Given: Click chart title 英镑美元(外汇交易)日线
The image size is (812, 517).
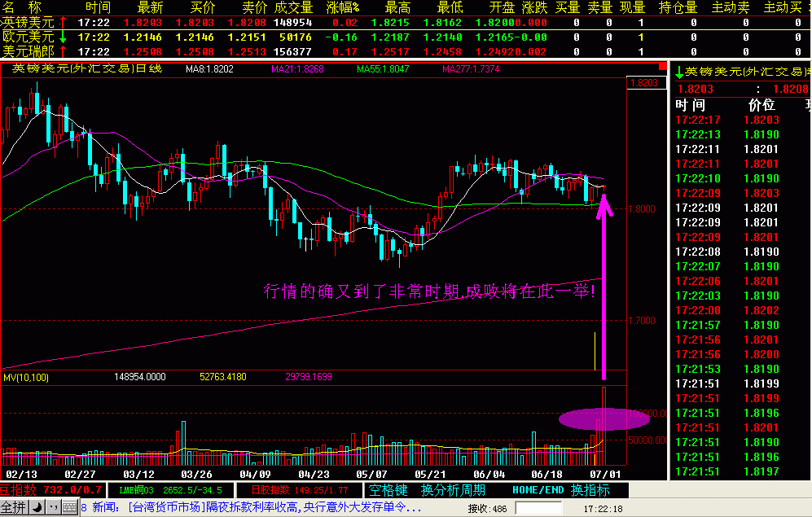Looking at the screenshot, I should point(87,69).
